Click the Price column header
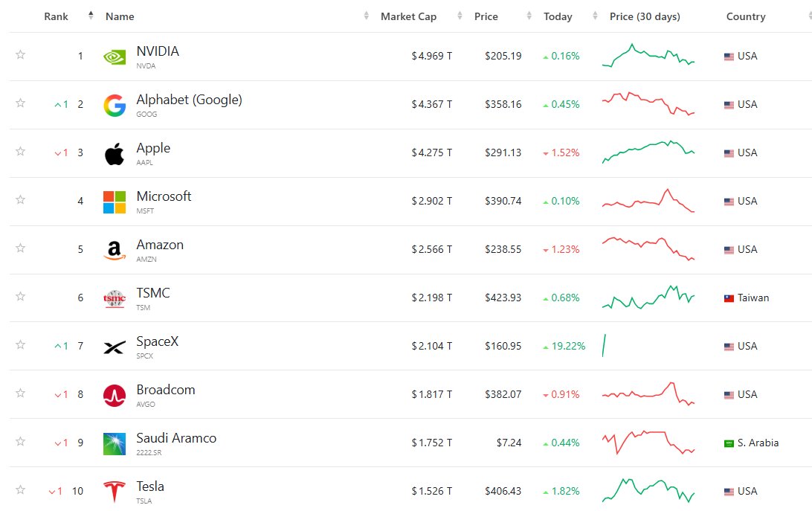812x511 pixels. [x=486, y=16]
